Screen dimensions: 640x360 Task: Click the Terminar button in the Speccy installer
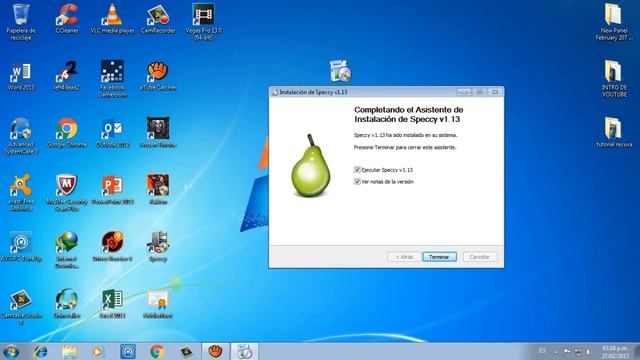click(x=439, y=257)
